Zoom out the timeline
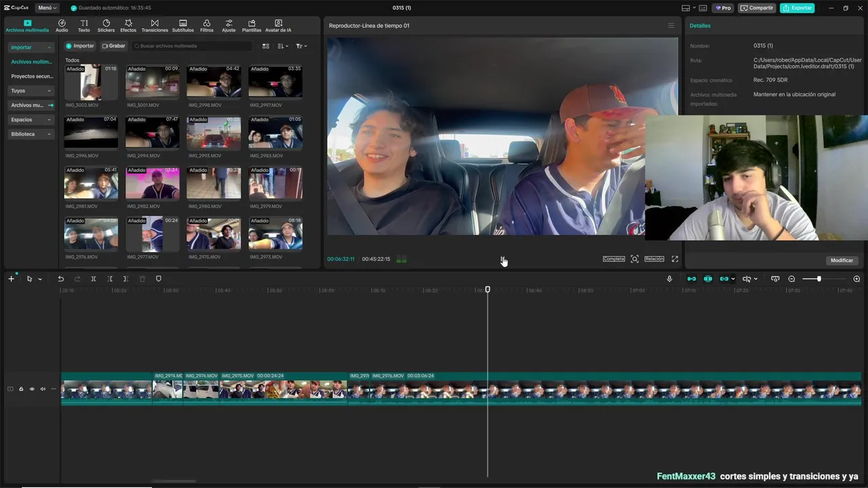868x488 pixels. (791, 279)
